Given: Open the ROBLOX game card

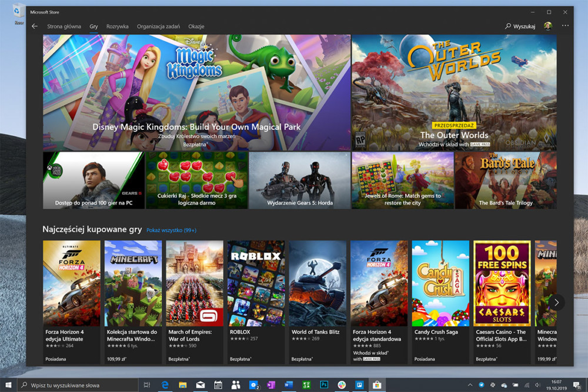Looking at the screenshot, I should coord(256,302).
